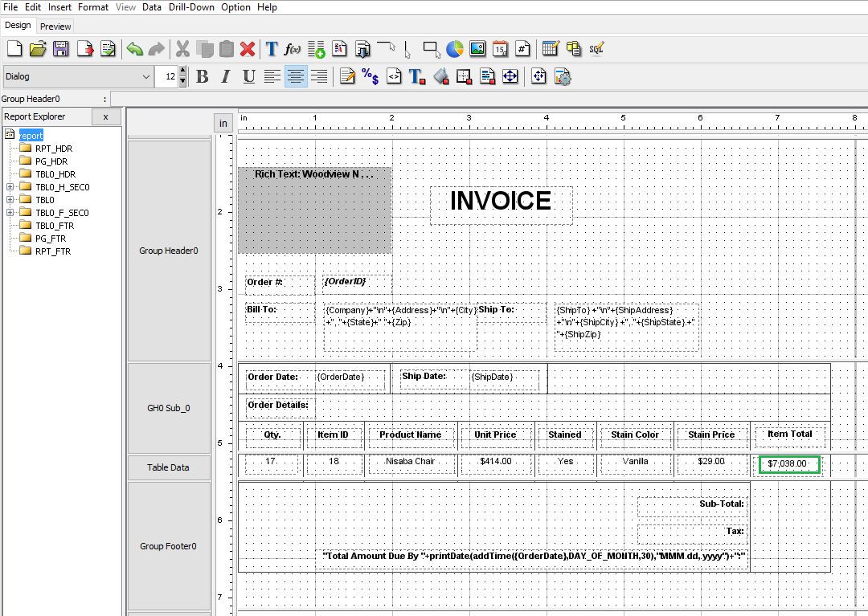Insert a formula with the f(x) icon
Viewport: 868px width, 616px height.
click(x=293, y=49)
